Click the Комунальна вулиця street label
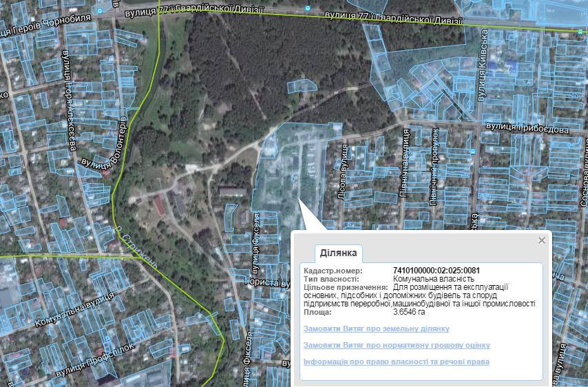The width and height of the screenshot is (588, 387). pos(74,309)
